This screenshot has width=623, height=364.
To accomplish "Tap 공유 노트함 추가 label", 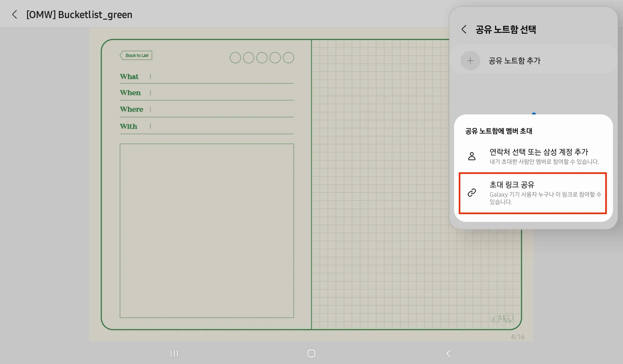I will [x=514, y=60].
